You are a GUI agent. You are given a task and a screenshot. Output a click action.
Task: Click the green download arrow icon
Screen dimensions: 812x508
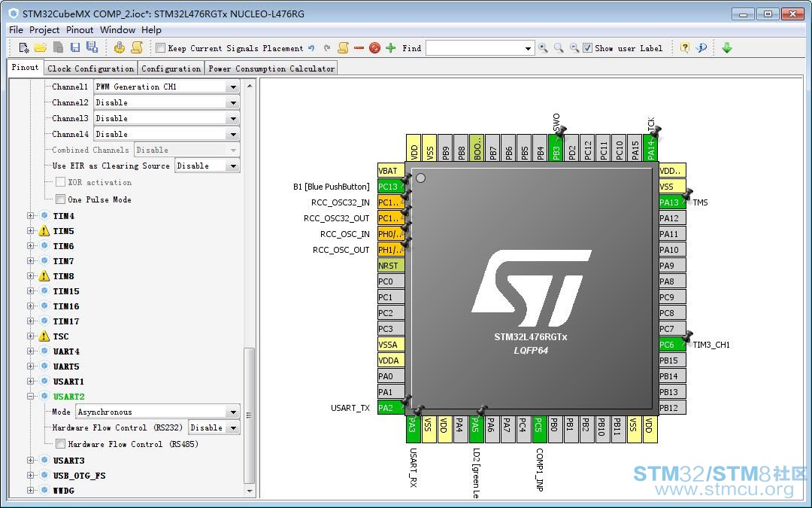pyautogui.click(x=727, y=48)
